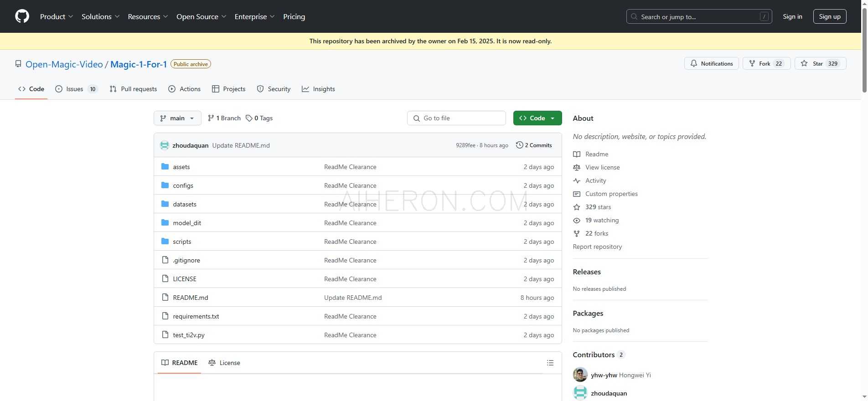Click the zhoudaquan avatar in commit bar
Image resolution: width=868 pixels, height=401 pixels.
(x=165, y=145)
